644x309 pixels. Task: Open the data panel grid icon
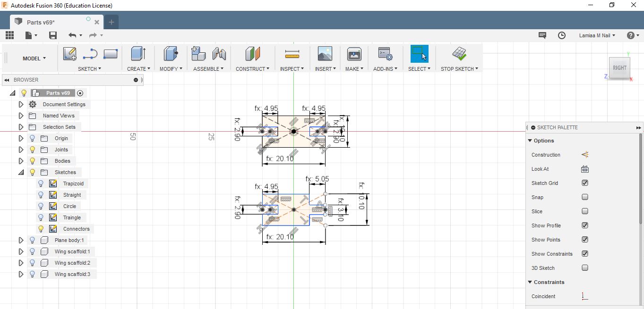[10, 35]
